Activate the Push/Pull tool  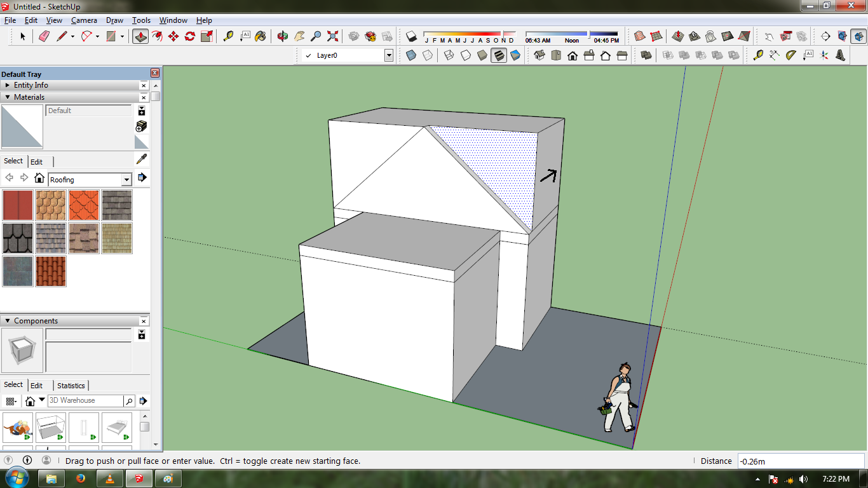(140, 36)
